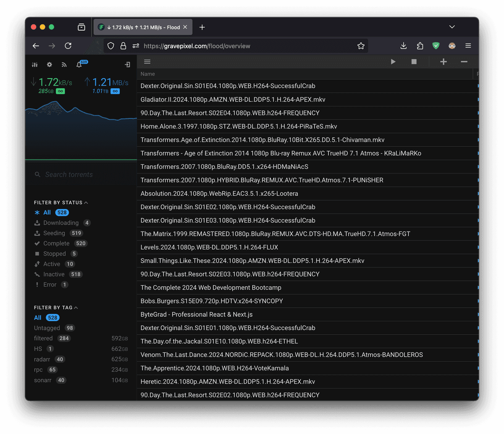
Task: Click the green shield extension icon
Action: (x=436, y=46)
